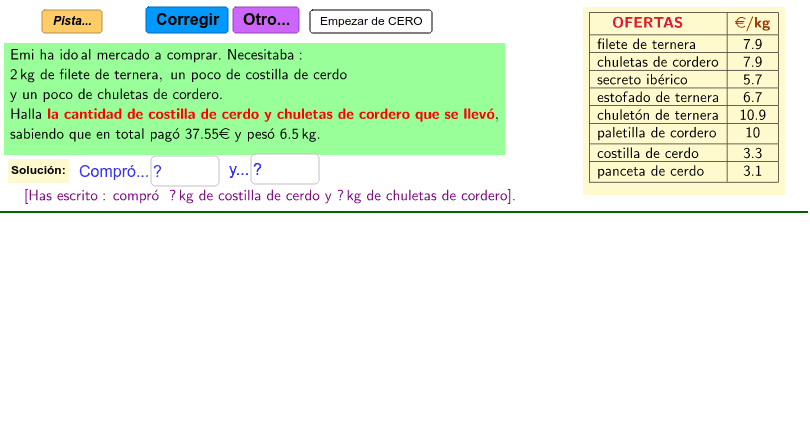
Task: Click the line 'sabiendo que en total pagó 37.55€'
Action: point(165,134)
